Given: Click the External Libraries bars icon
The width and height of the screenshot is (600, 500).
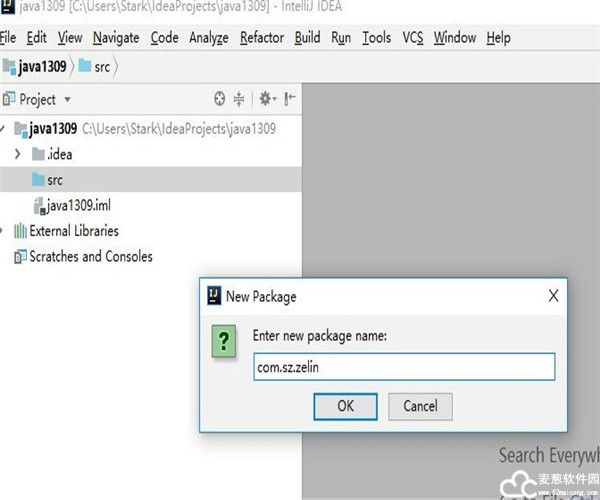Looking at the screenshot, I should [x=20, y=231].
